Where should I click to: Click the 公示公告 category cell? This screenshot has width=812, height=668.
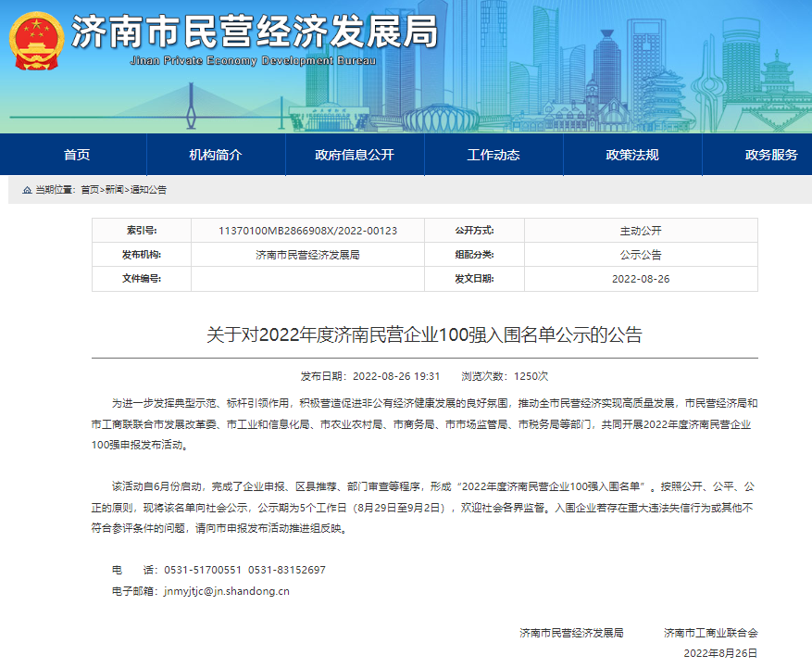(640, 255)
